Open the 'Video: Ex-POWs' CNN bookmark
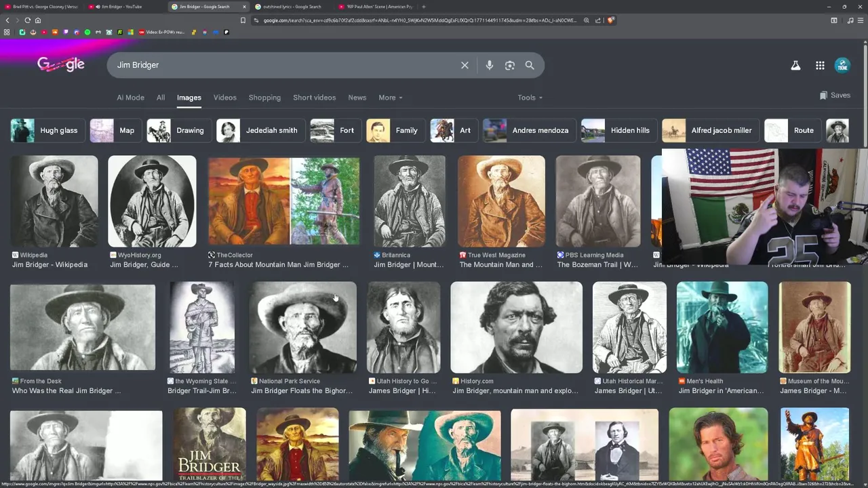Screen dimensions: 868x488 coord(161,32)
